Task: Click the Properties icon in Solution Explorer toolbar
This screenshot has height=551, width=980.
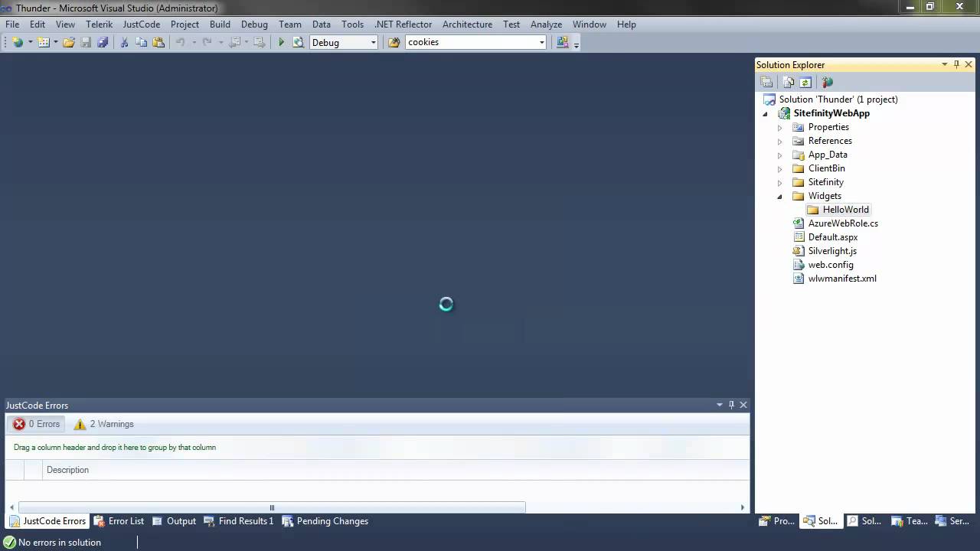Action: point(766,82)
